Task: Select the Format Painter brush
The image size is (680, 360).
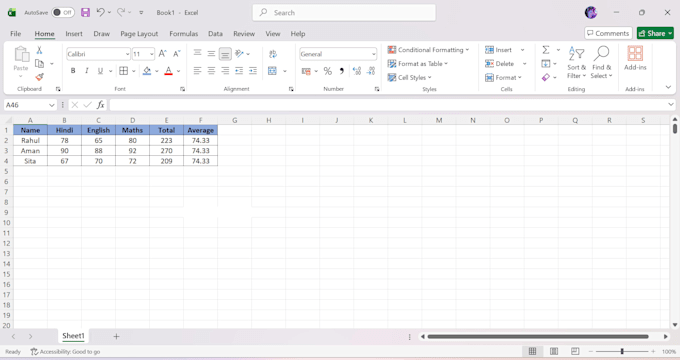Action: [x=39, y=77]
